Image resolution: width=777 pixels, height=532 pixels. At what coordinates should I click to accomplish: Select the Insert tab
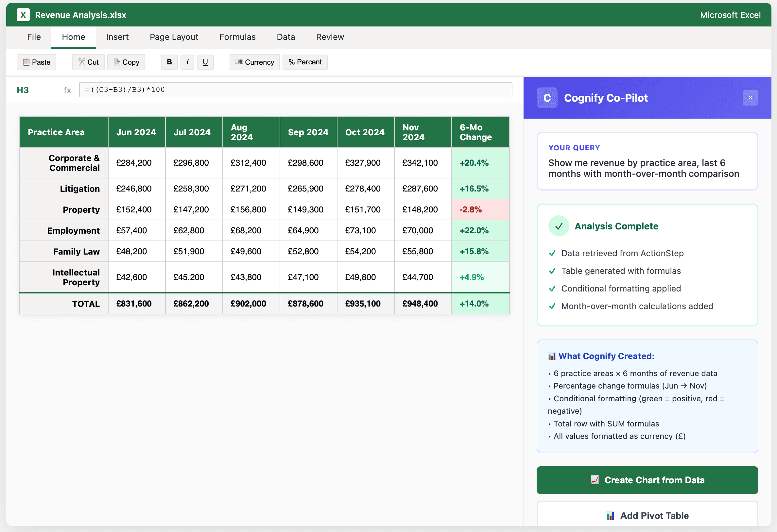coord(117,37)
